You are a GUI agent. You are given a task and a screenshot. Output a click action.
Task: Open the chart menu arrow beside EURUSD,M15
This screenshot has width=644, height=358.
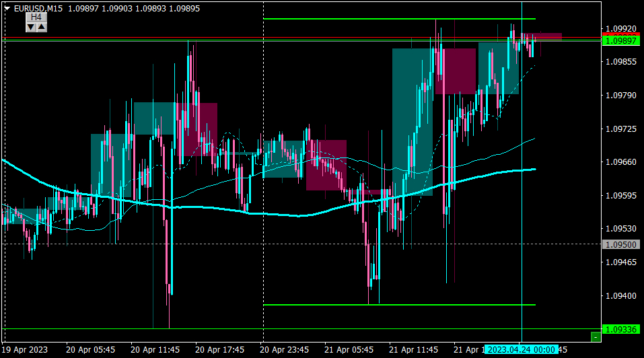(7, 8)
